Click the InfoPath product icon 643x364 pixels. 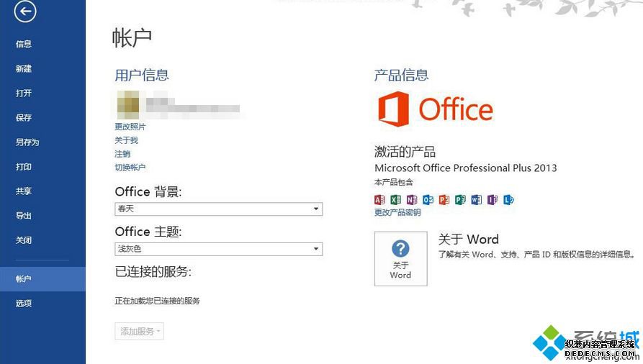click(x=492, y=200)
